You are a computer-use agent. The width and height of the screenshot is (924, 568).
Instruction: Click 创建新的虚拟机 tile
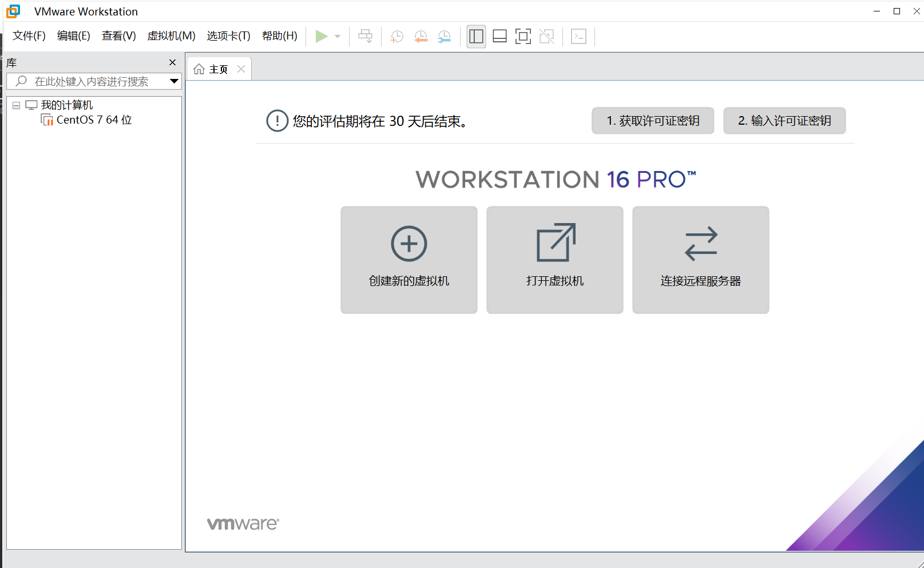409,260
